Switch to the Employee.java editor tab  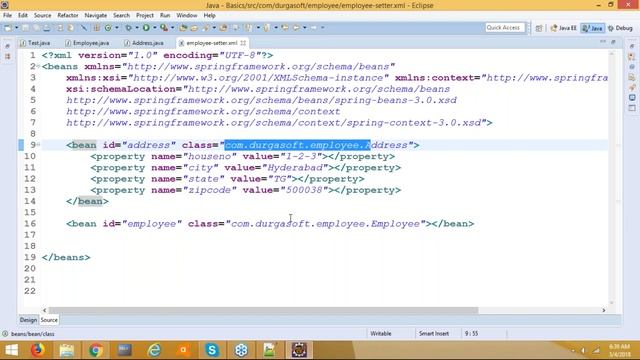(x=87, y=43)
